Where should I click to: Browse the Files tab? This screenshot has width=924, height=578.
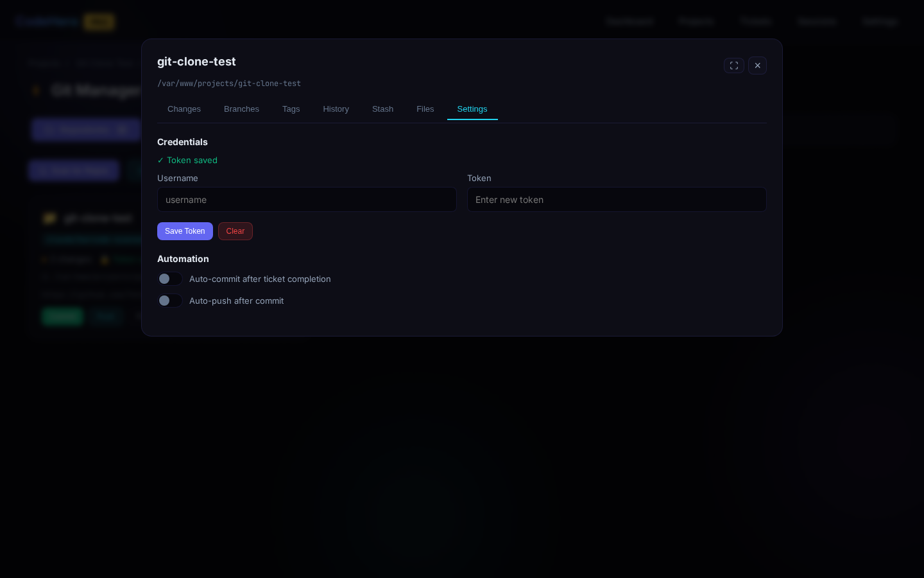pos(425,109)
